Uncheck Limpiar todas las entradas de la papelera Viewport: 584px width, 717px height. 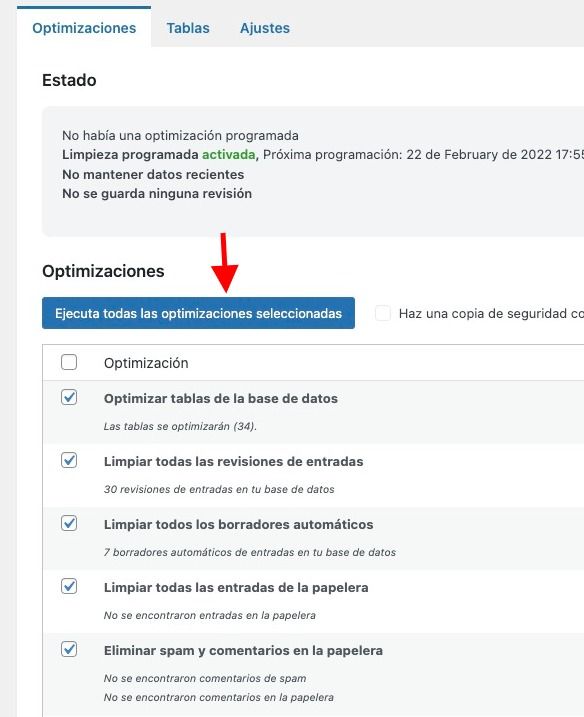pyautogui.click(x=69, y=586)
